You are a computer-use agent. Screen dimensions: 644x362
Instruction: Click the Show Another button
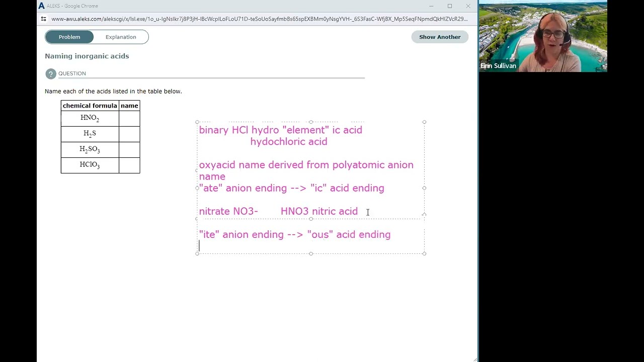440,37
